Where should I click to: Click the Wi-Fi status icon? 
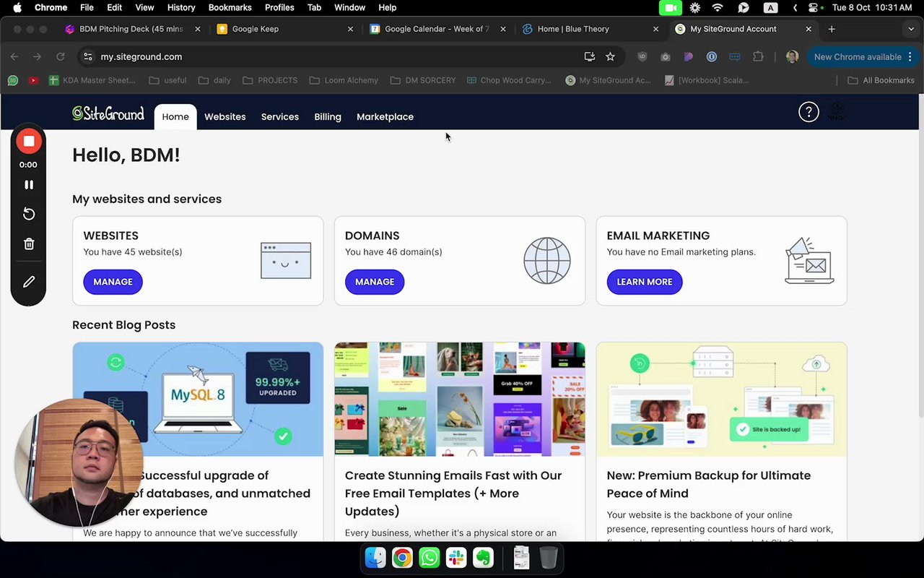(718, 7)
